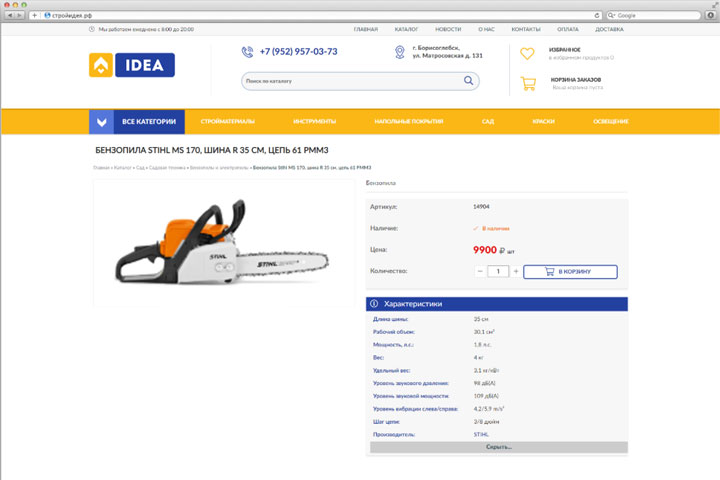Click the phone handset icon
This screenshot has width=720, height=480.
tap(247, 52)
